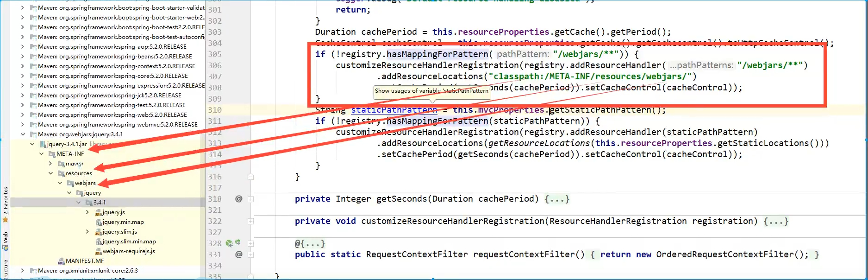The width and height of the screenshot is (868, 280).
Task: Collapse the Maven: org.webjars:jquery:3.4.1 node
Action: (x=23, y=134)
